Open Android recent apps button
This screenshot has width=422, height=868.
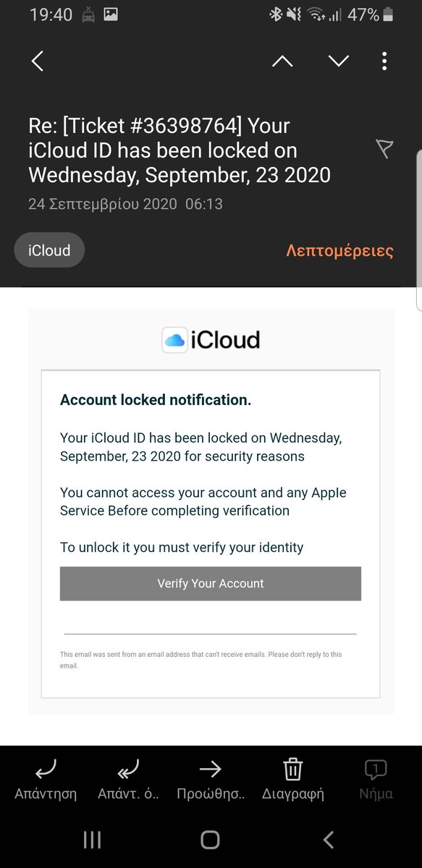[93, 840]
